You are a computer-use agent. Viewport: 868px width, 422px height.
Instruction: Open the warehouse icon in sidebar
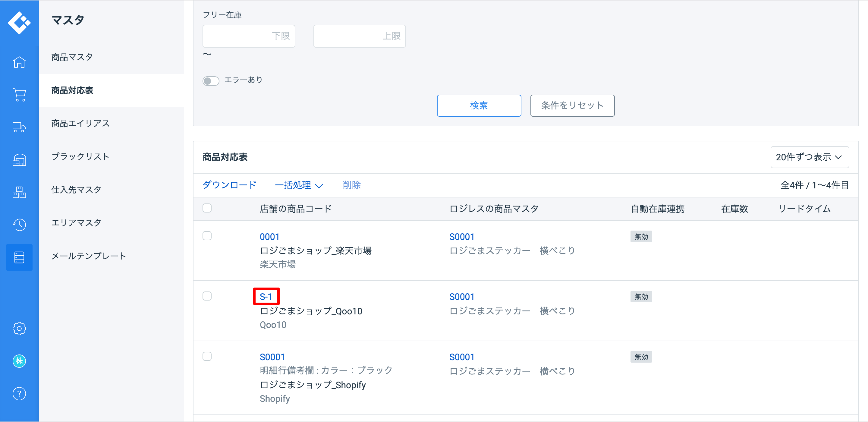(19, 160)
